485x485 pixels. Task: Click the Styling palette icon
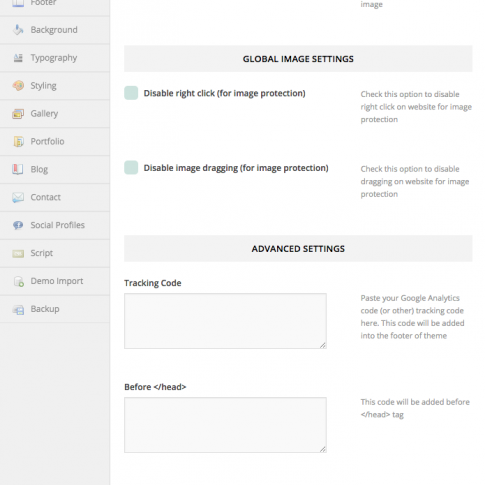18,86
